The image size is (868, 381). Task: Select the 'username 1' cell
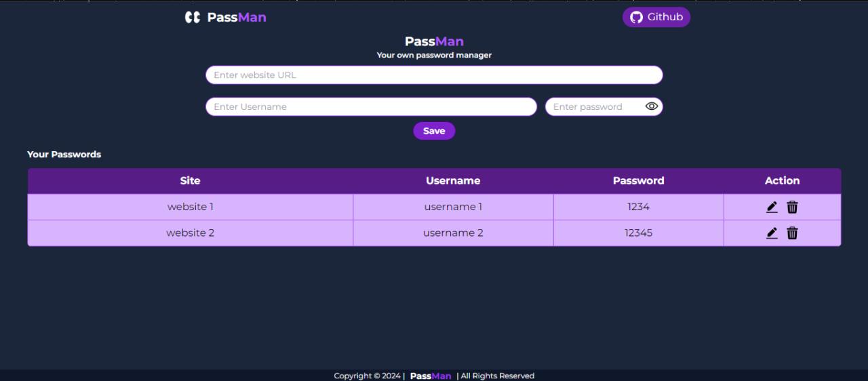click(453, 207)
